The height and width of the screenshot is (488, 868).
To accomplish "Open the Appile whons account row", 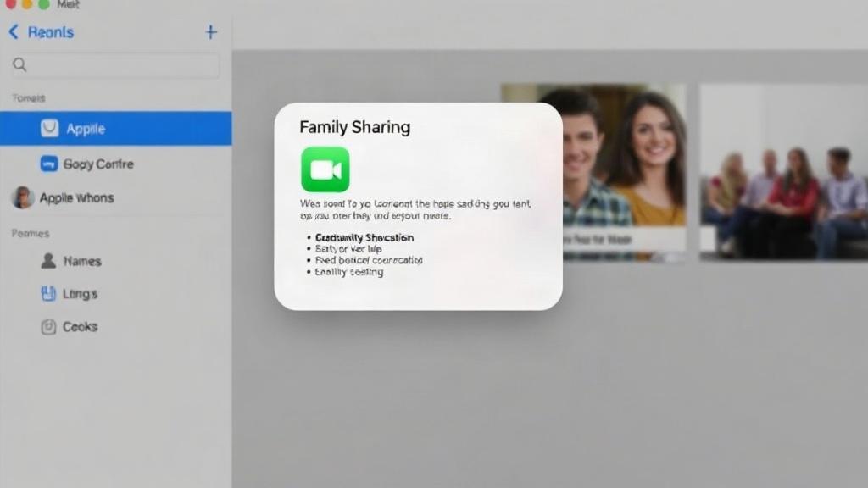I will [x=115, y=197].
